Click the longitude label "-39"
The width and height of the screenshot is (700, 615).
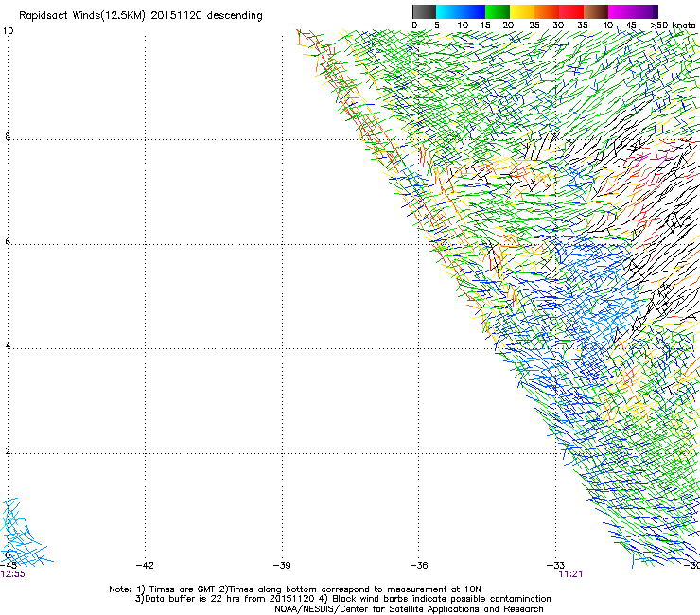(282, 566)
